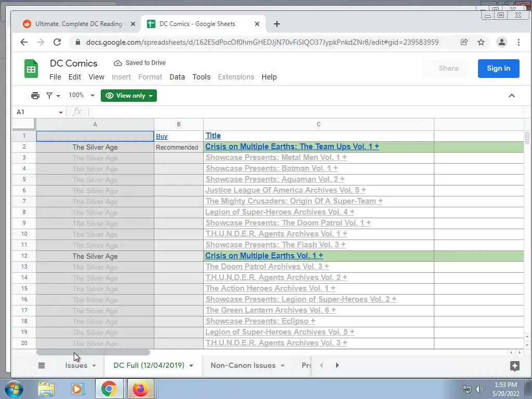Click the site lock icon in address bar
532x399 pixels.
pyautogui.click(x=78, y=42)
